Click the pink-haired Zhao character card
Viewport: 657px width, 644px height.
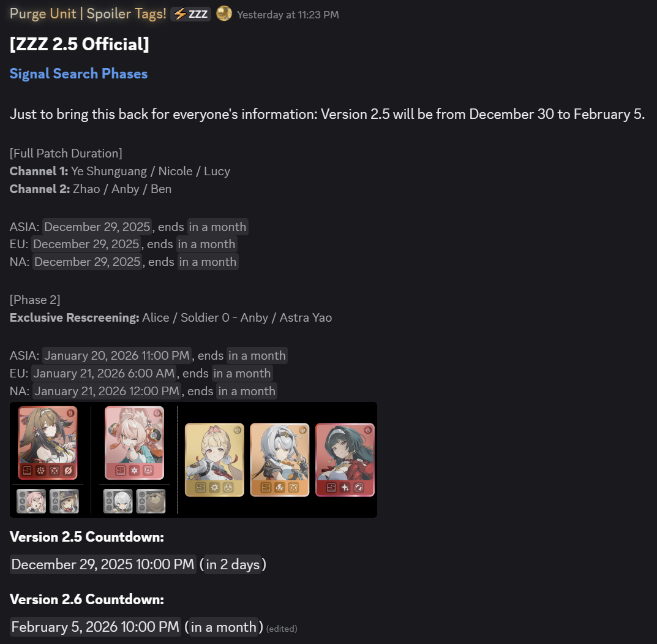coord(134,443)
